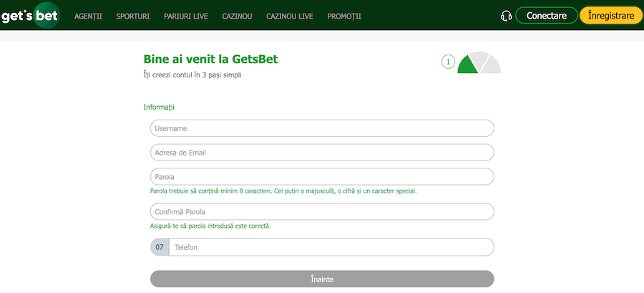Screen dimensions: 644x293
Task: Click the three-step progress gauge
Action: [479, 62]
